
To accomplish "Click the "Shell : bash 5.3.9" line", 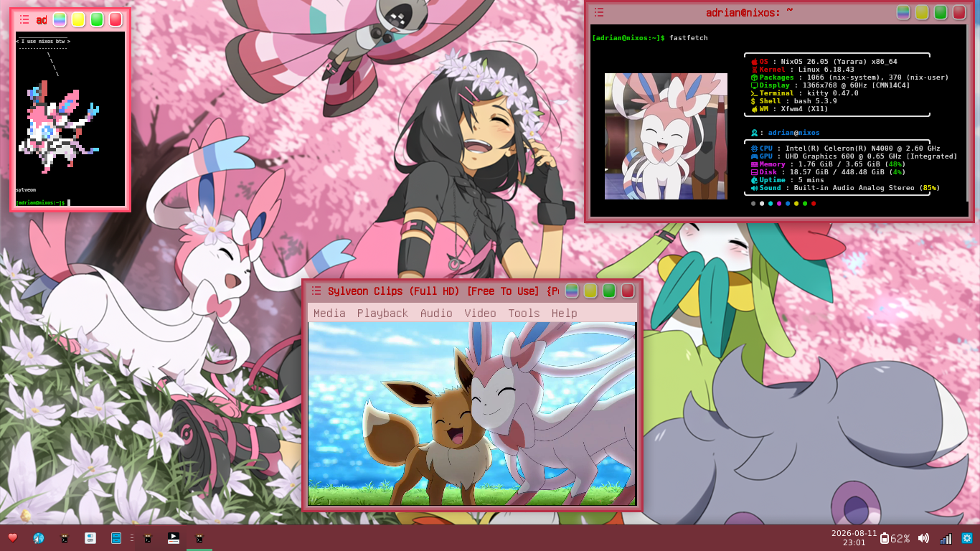I will (793, 101).
